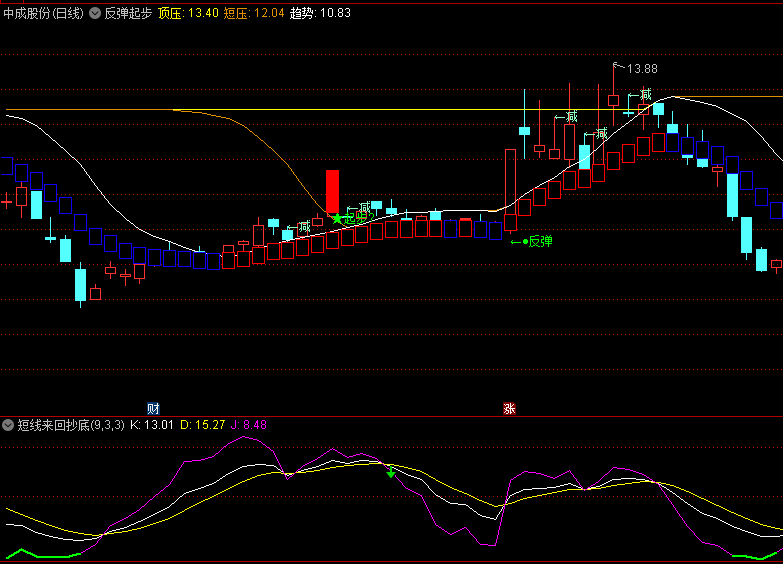Click the green down arrow on KDJ chart

[391, 473]
